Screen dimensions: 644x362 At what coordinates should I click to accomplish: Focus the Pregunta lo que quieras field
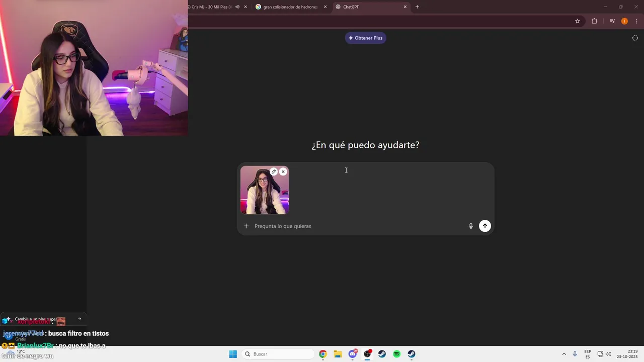coord(357,226)
